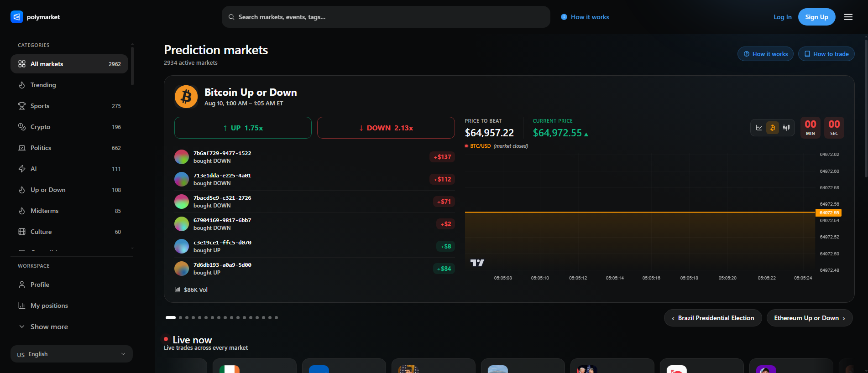Click the Midterms flame icon
868x373 pixels.
[22, 211]
